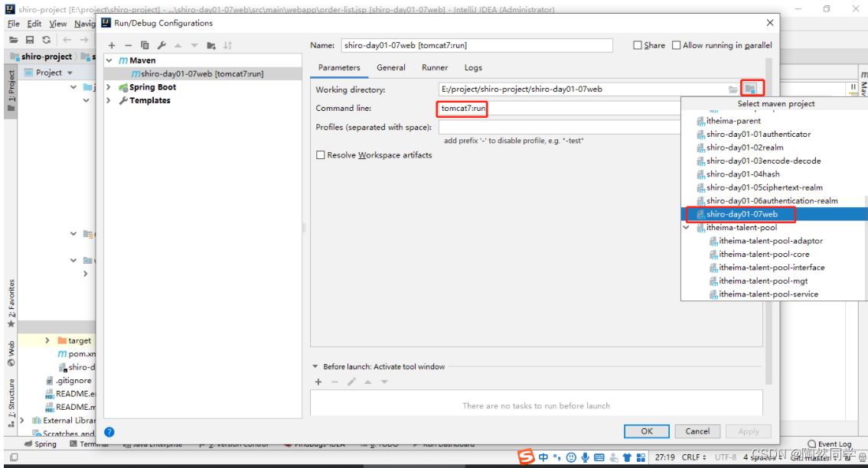Move the configuration up in the list

178,45
